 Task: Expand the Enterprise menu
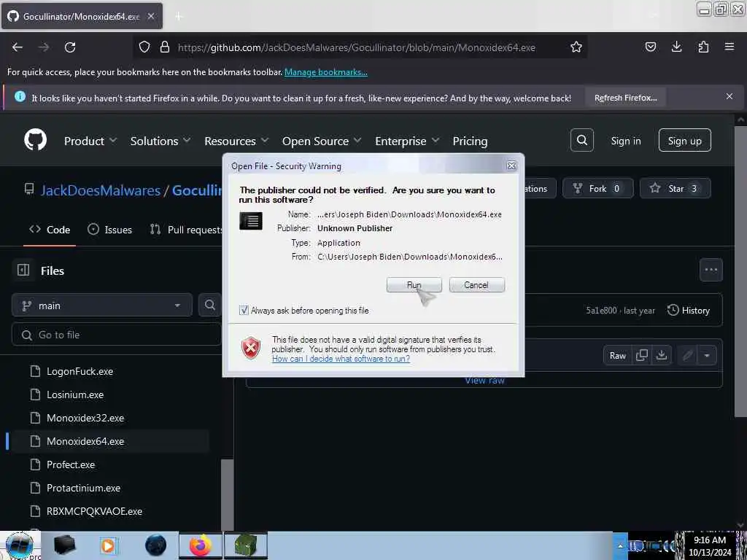pos(407,141)
